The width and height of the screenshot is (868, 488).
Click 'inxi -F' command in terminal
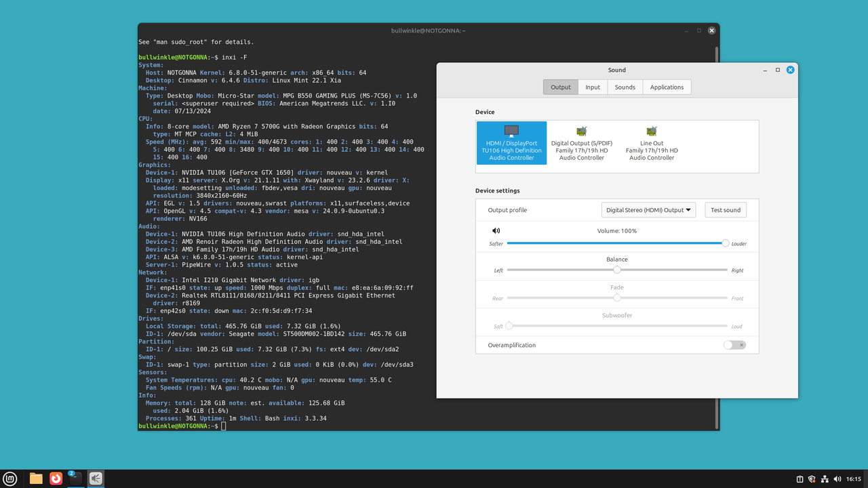pyautogui.click(x=235, y=57)
